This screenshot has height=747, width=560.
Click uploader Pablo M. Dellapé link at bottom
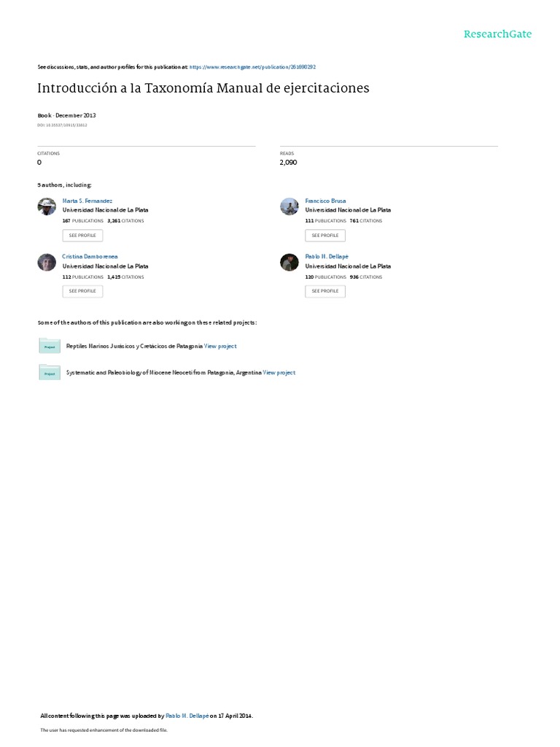pos(187,716)
